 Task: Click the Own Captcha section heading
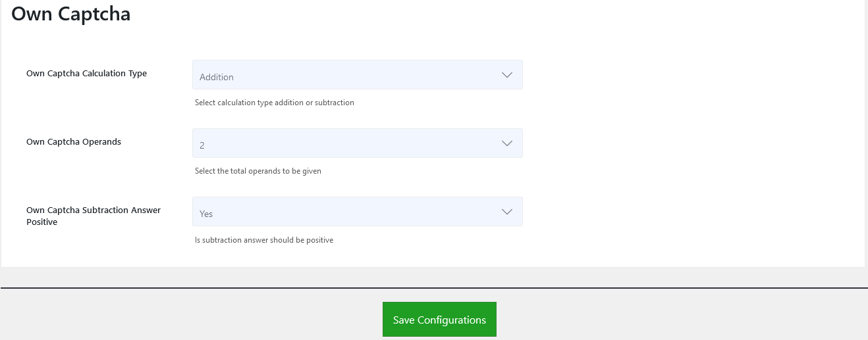click(71, 14)
